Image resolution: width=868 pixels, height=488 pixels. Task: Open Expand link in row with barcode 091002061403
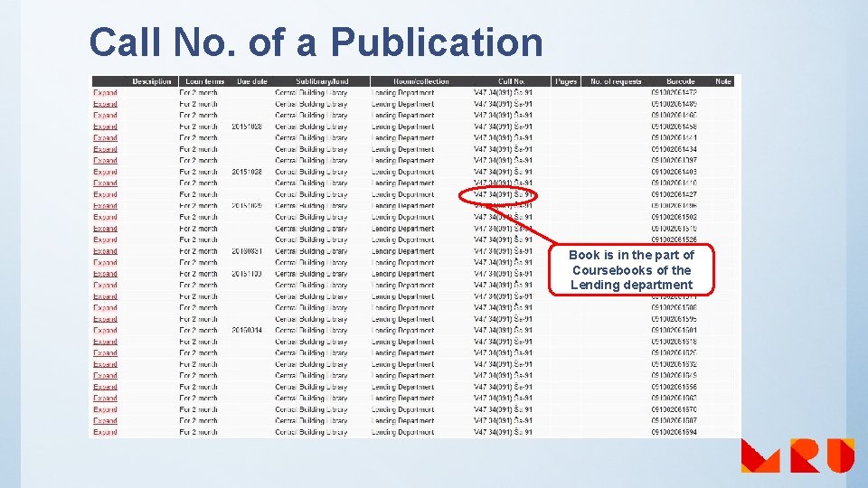click(105, 172)
